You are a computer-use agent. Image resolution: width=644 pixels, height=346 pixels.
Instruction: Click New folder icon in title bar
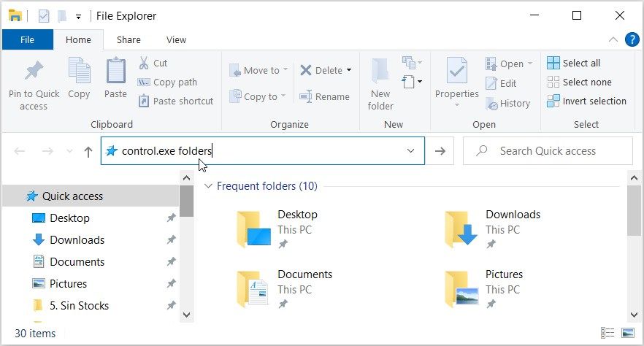point(62,16)
